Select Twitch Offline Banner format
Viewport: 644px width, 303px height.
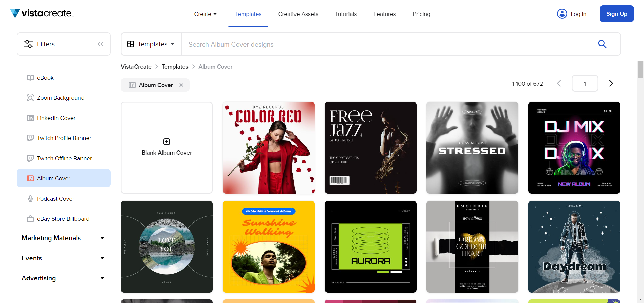point(64,158)
